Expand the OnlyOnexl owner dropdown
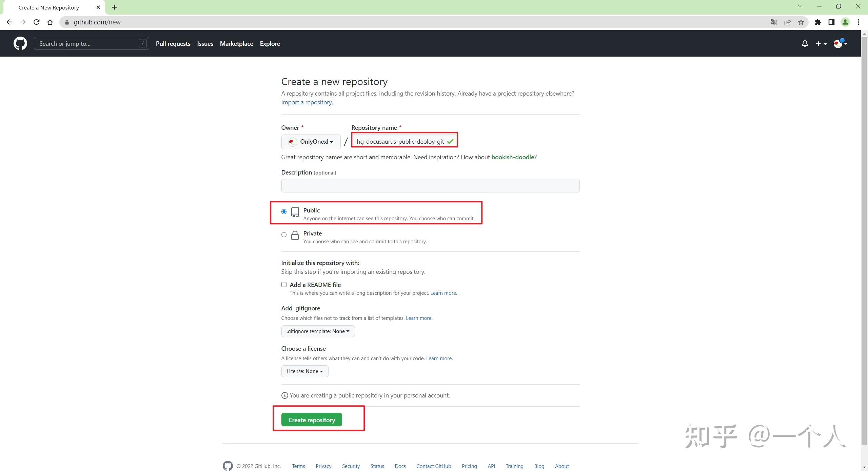 click(311, 142)
